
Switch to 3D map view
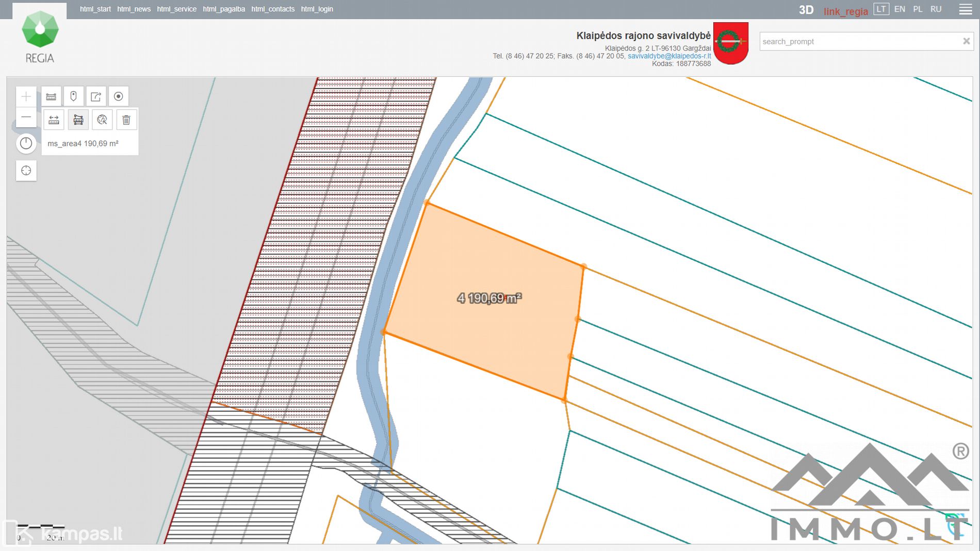pos(806,10)
